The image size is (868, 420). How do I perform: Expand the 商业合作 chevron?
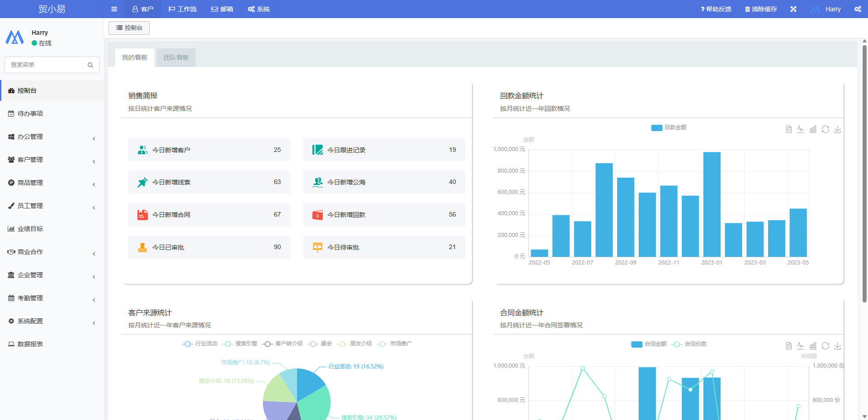point(94,254)
